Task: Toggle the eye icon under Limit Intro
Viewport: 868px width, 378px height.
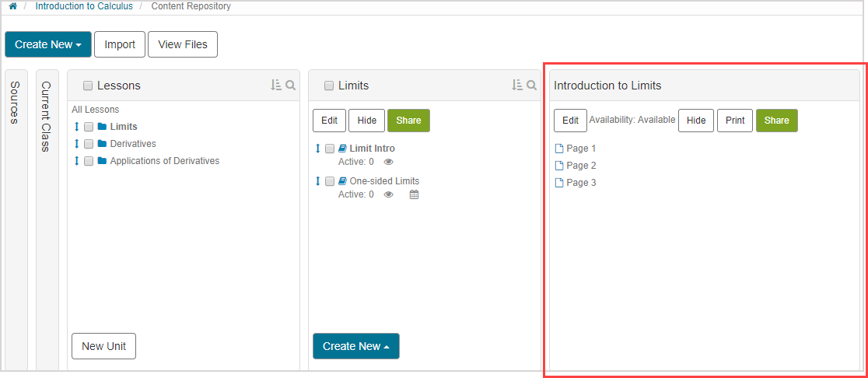Action: [x=389, y=162]
